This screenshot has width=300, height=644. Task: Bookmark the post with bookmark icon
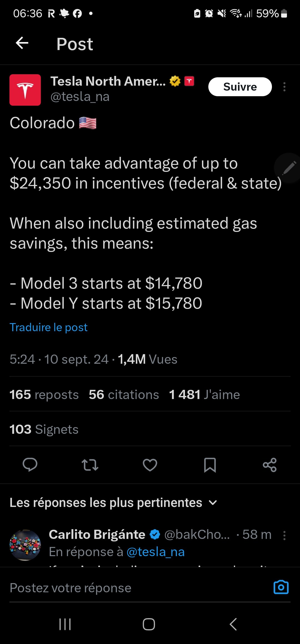point(210,465)
